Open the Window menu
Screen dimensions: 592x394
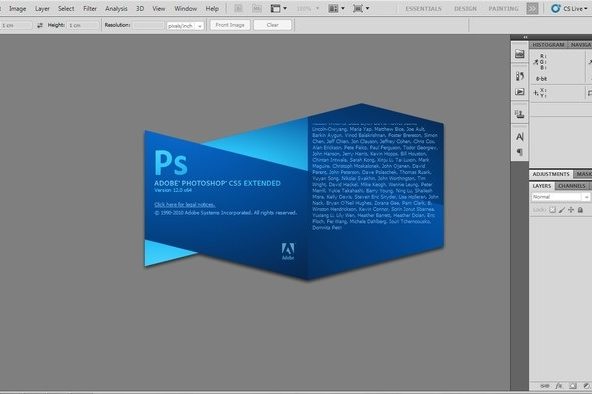point(185,8)
